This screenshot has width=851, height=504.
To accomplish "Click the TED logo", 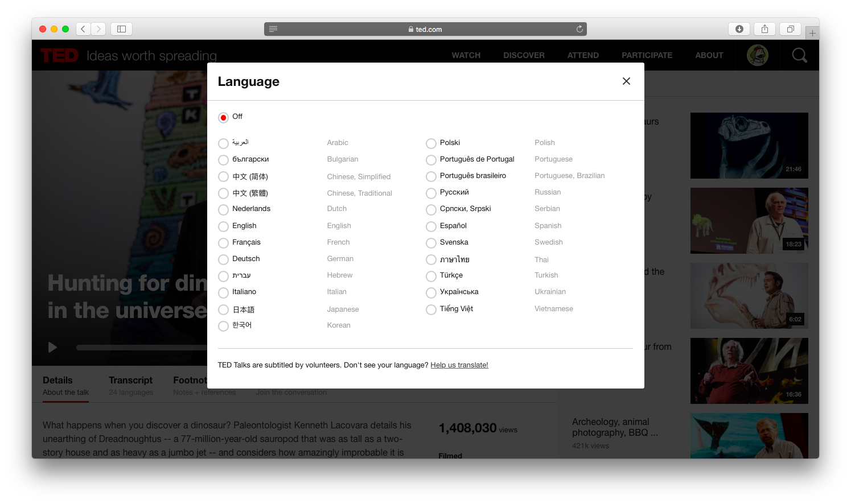I will (x=59, y=55).
